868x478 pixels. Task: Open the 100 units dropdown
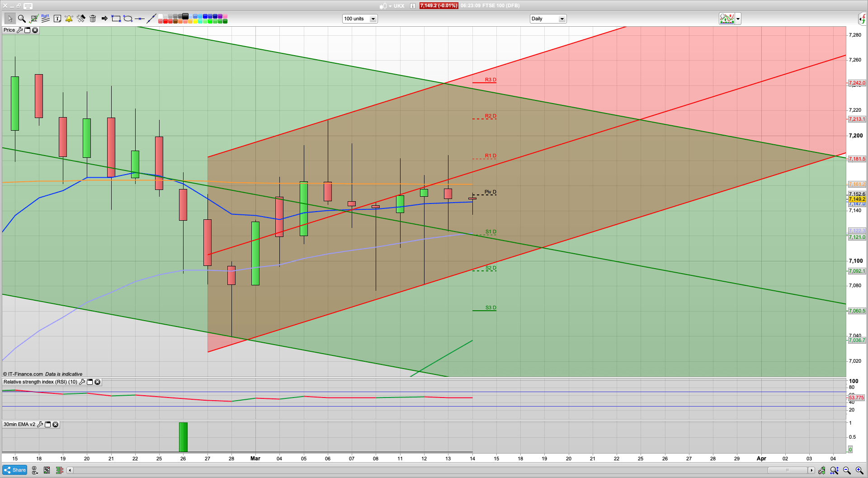click(373, 19)
